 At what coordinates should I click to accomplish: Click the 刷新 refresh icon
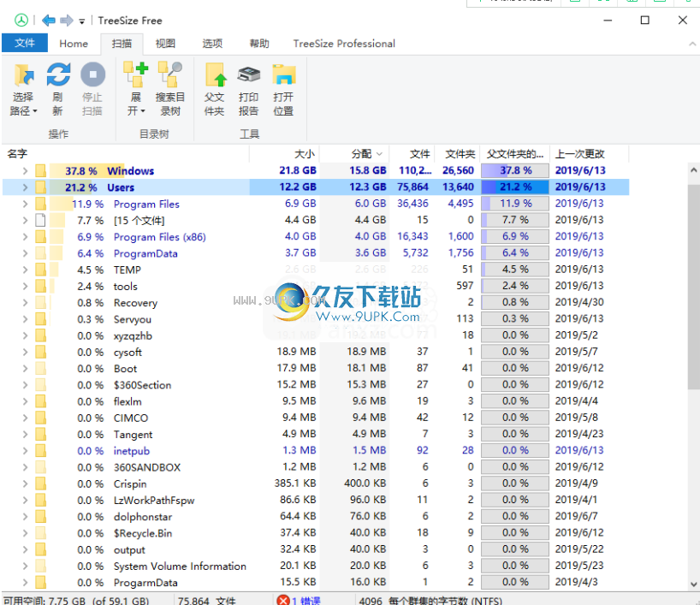pyautogui.click(x=58, y=74)
